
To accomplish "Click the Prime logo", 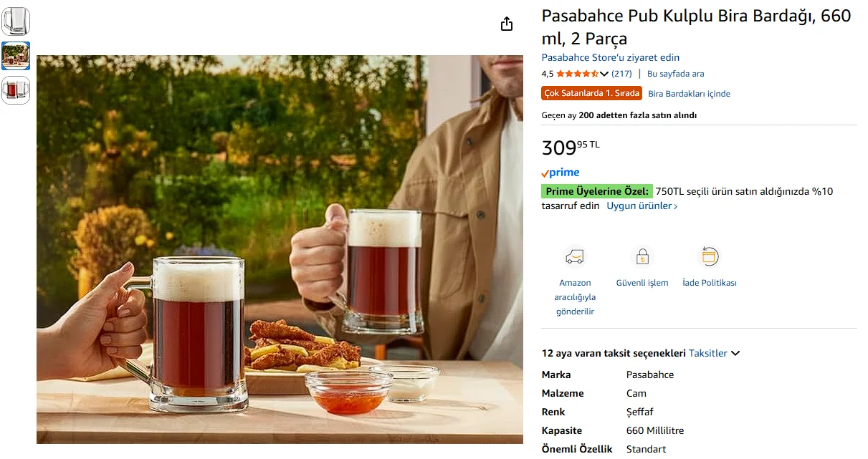I will 561,173.
